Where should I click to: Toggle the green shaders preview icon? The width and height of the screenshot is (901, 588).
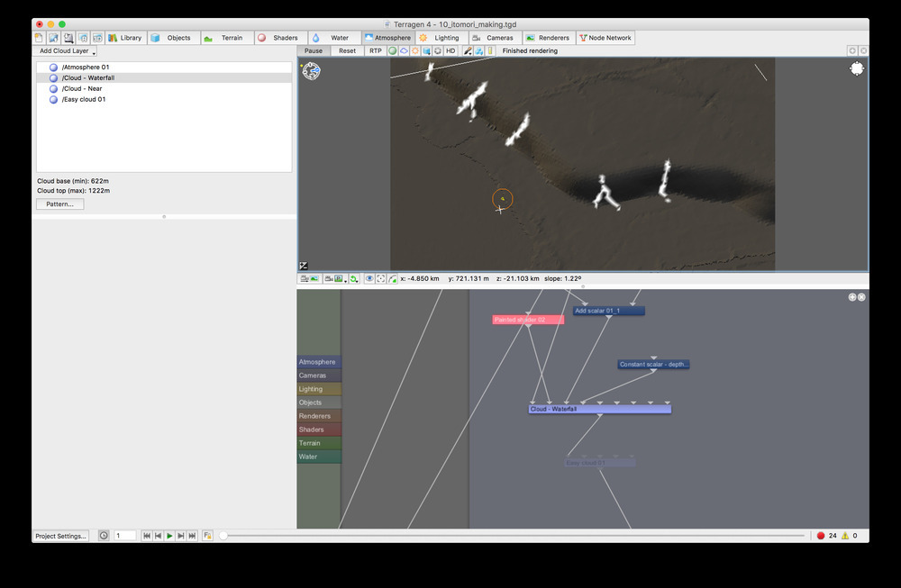pyautogui.click(x=393, y=51)
